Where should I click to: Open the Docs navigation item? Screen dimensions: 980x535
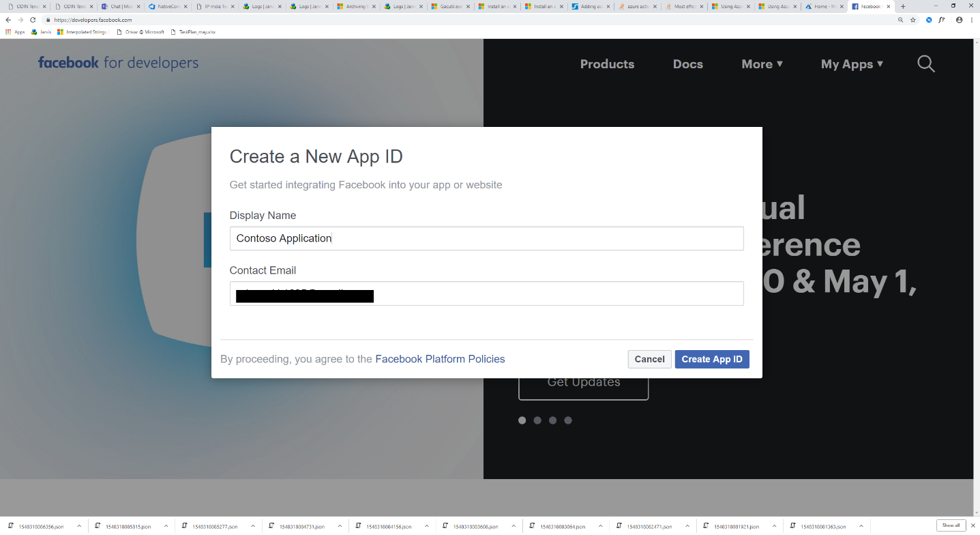pos(687,63)
